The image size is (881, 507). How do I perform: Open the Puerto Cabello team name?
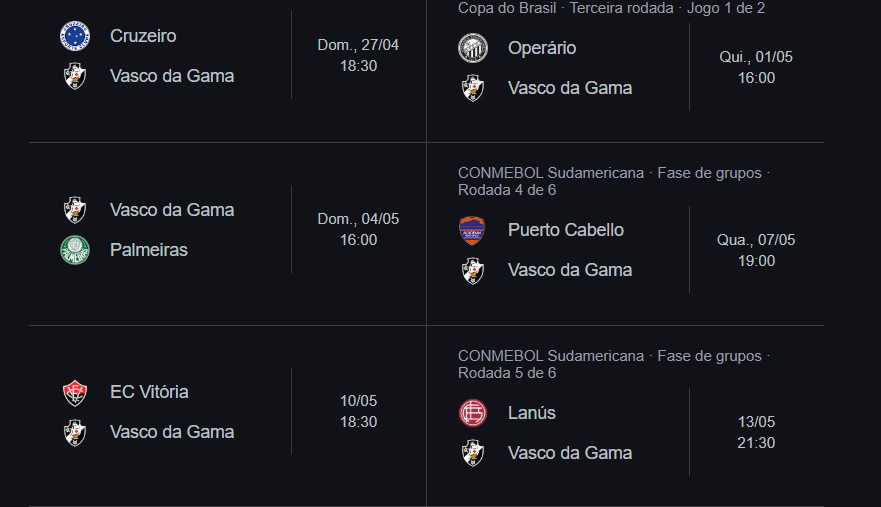coord(566,230)
